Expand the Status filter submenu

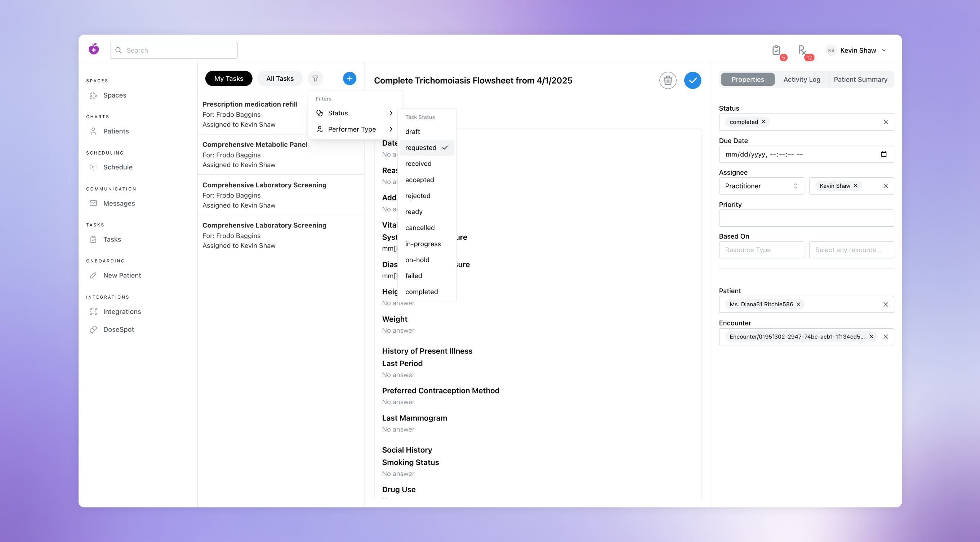coord(355,113)
